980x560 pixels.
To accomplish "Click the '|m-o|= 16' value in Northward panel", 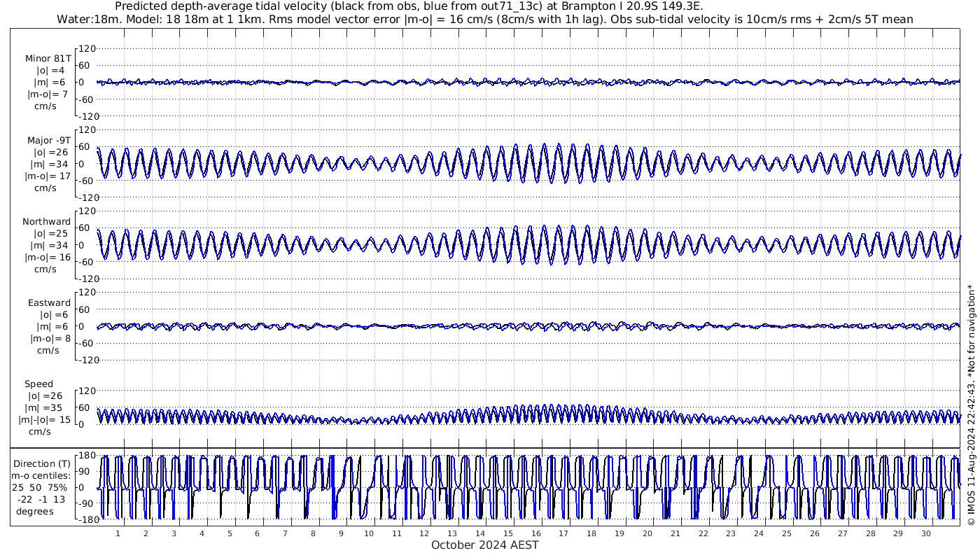I will [48, 257].
